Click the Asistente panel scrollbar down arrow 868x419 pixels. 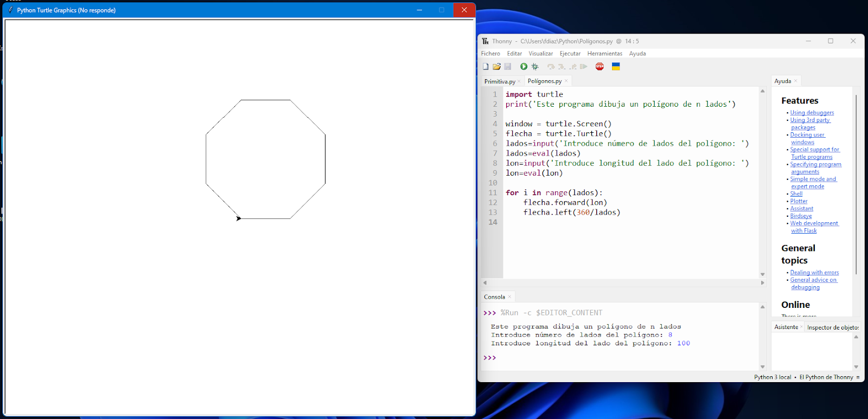[856, 367]
